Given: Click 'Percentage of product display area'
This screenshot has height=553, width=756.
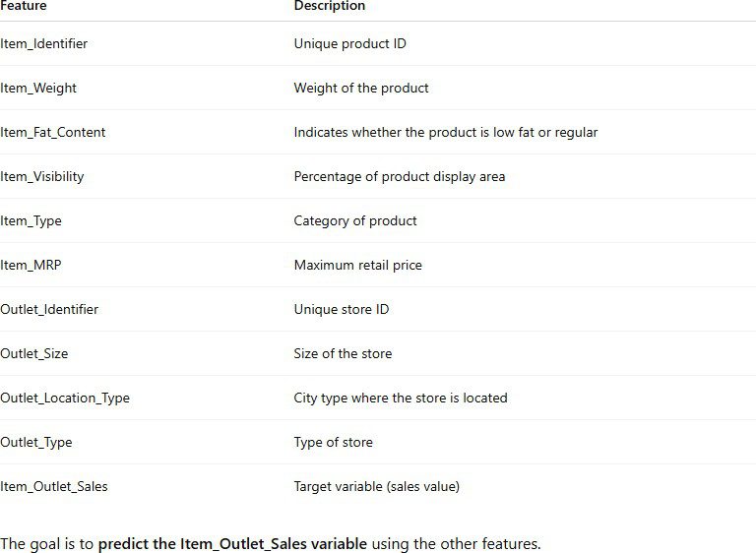Looking at the screenshot, I should click(399, 177).
